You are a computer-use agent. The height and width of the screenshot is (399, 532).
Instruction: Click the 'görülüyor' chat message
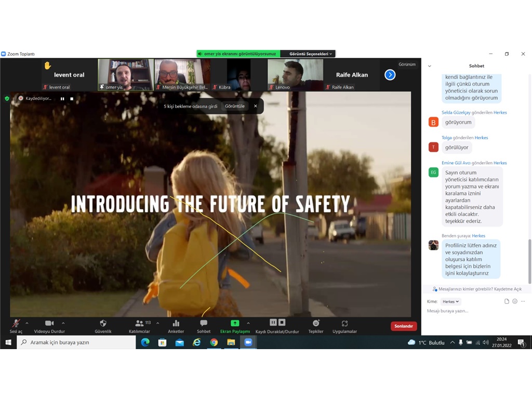coord(457,147)
